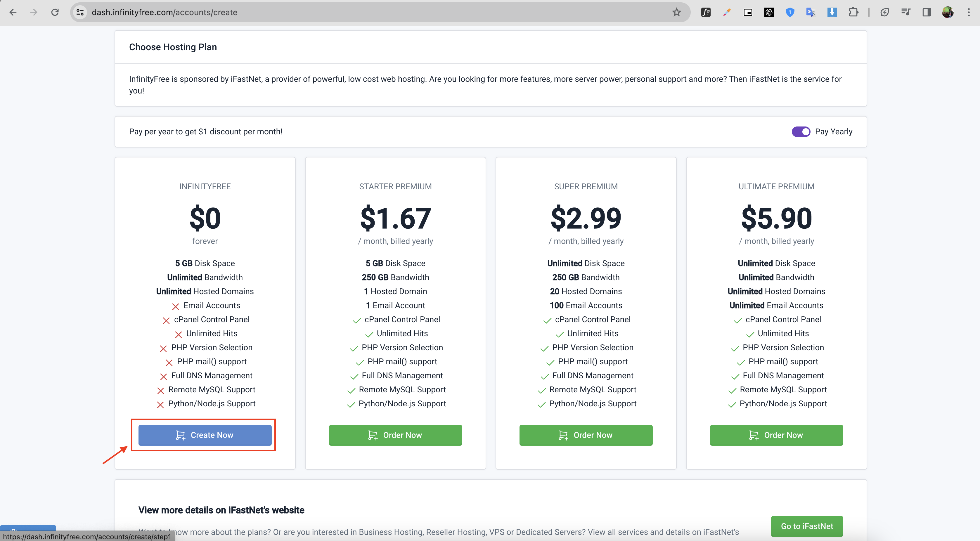Open the Google Translate extension
This screenshot has height=541, width=980.
point(811,12)
